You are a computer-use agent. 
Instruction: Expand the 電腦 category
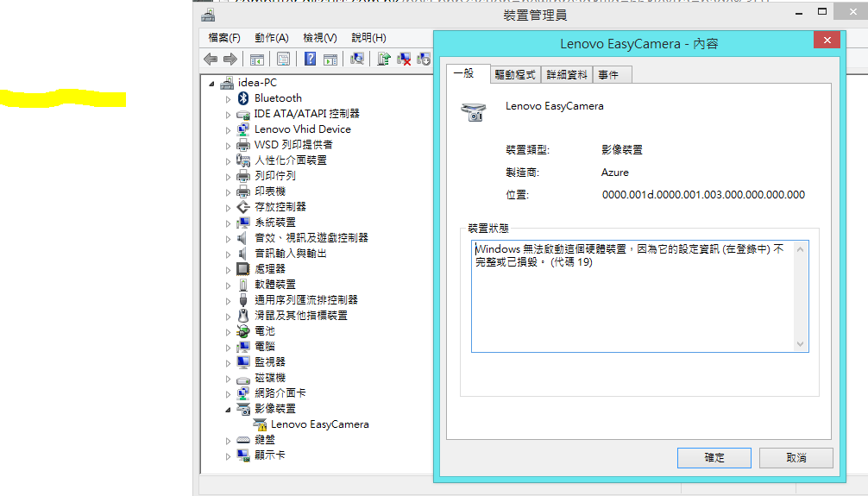tap(228, 348)
